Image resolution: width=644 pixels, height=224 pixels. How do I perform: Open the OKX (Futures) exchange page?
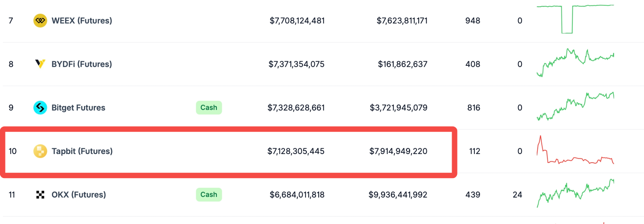point(79,195)
